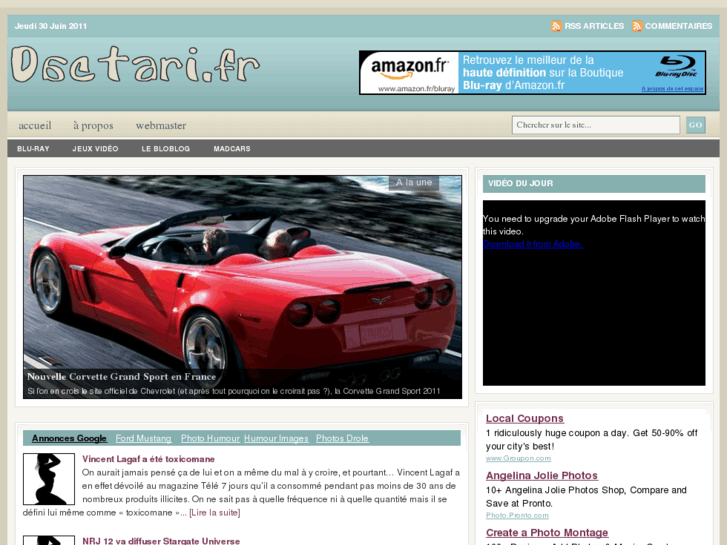
Task: Open 'Nouvelle Corvette Grand Sport en France' headline
Action: [121, 377]
